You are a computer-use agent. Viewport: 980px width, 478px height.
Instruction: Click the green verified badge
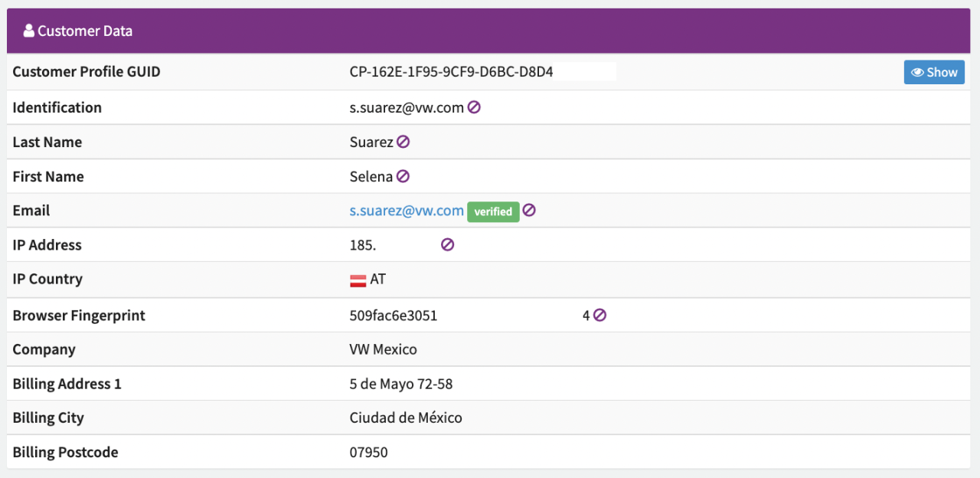pyautogui.click(x=493, y=211)
